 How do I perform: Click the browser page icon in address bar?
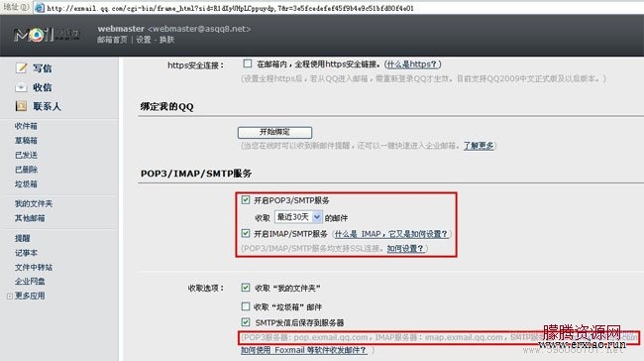(40, 7)
